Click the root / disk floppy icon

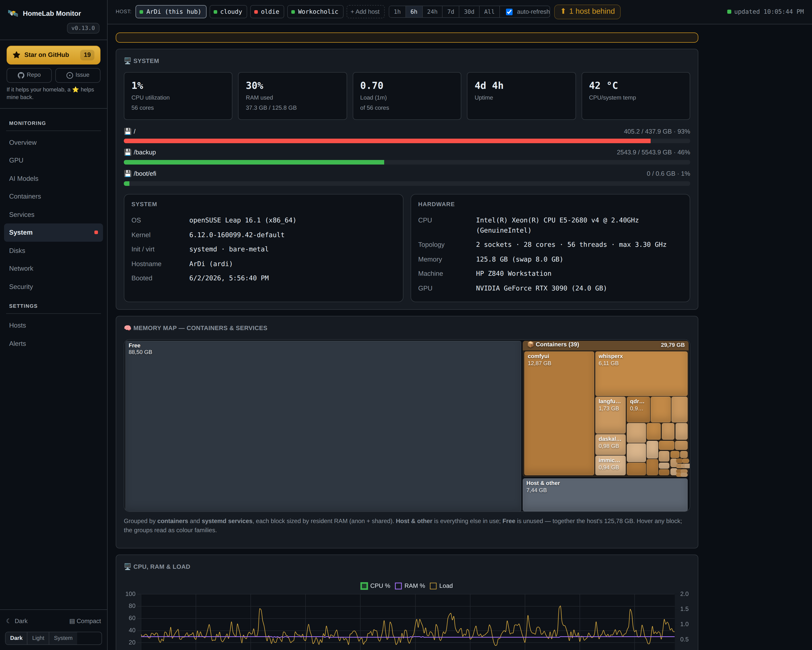(128, 131)
